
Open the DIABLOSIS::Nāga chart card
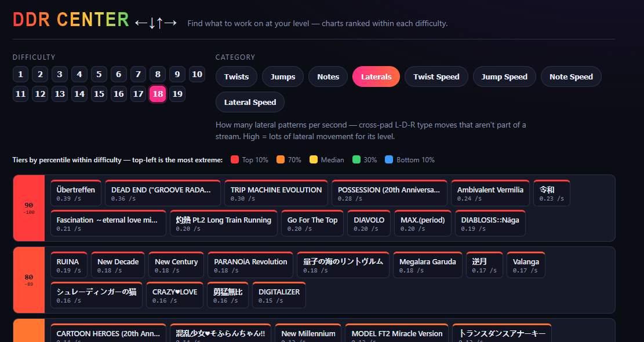pos(490,223)
